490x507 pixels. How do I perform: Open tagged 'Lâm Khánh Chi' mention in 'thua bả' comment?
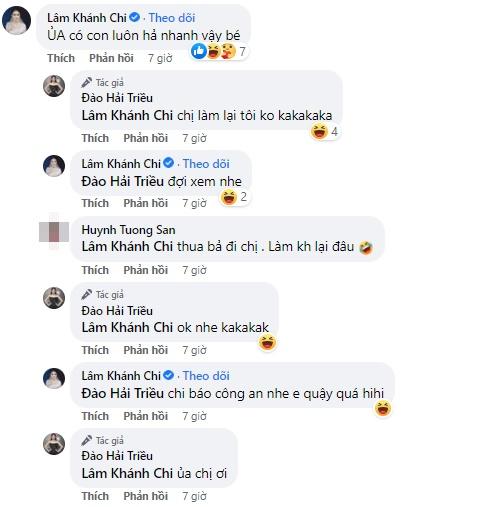(x=127, y=247)
